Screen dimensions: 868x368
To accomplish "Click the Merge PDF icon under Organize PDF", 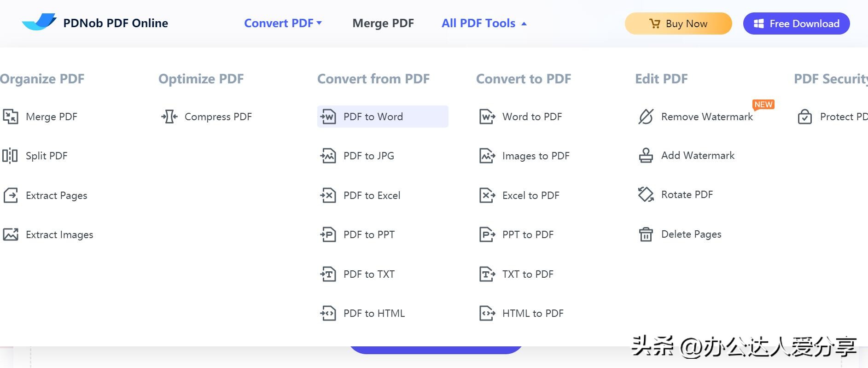I will 10,117.
